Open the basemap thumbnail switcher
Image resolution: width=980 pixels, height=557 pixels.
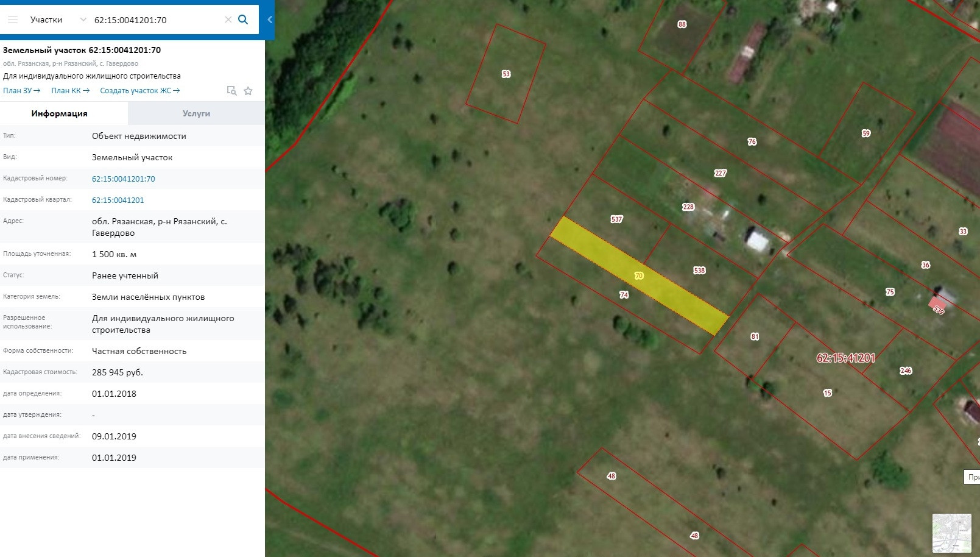point(951,533)
